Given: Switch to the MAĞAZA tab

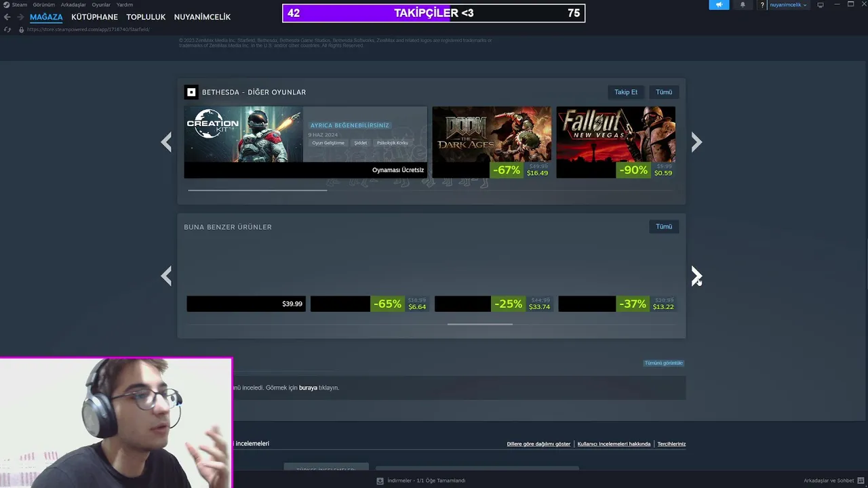Looking at the screenshot, I should [46, 17].
